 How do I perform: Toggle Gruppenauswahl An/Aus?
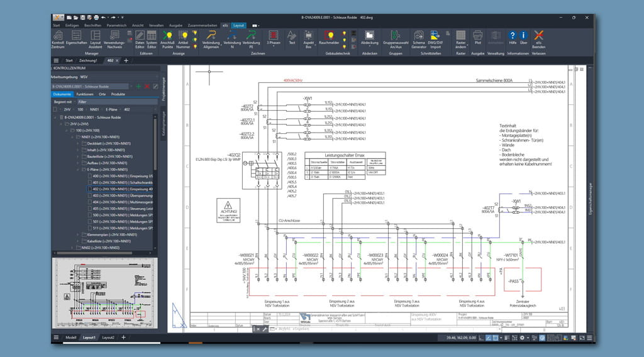pos(396,36)
